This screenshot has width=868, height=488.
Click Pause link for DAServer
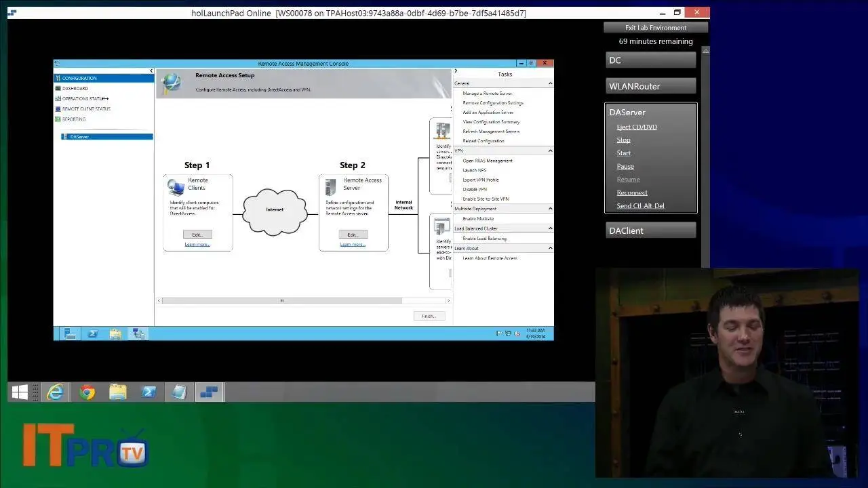[625, 166]
